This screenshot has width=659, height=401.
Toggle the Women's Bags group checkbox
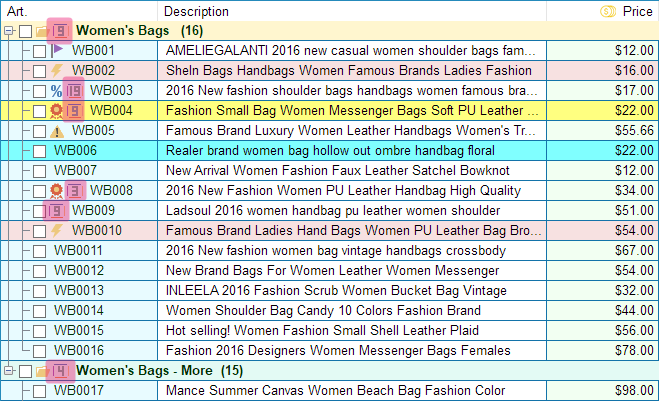[x=25, y=31]
